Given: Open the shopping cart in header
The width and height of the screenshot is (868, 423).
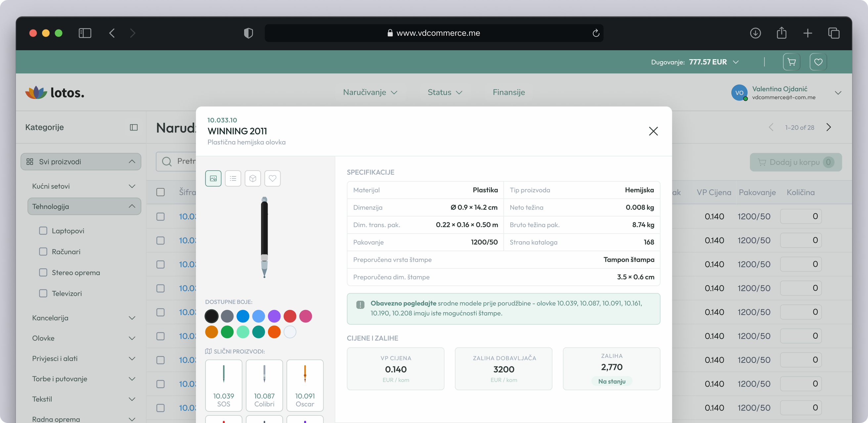Looking at the screenshot, I should point(791,62).
